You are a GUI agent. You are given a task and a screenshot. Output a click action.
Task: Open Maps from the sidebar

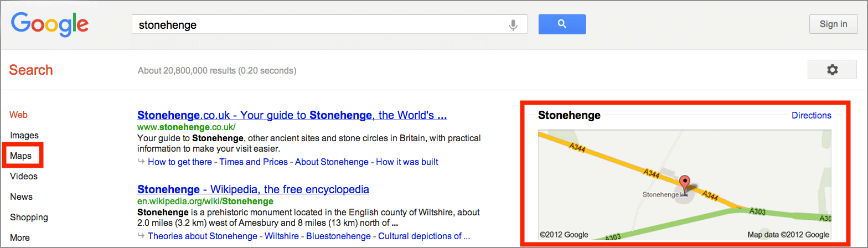(x=21, y=156)
